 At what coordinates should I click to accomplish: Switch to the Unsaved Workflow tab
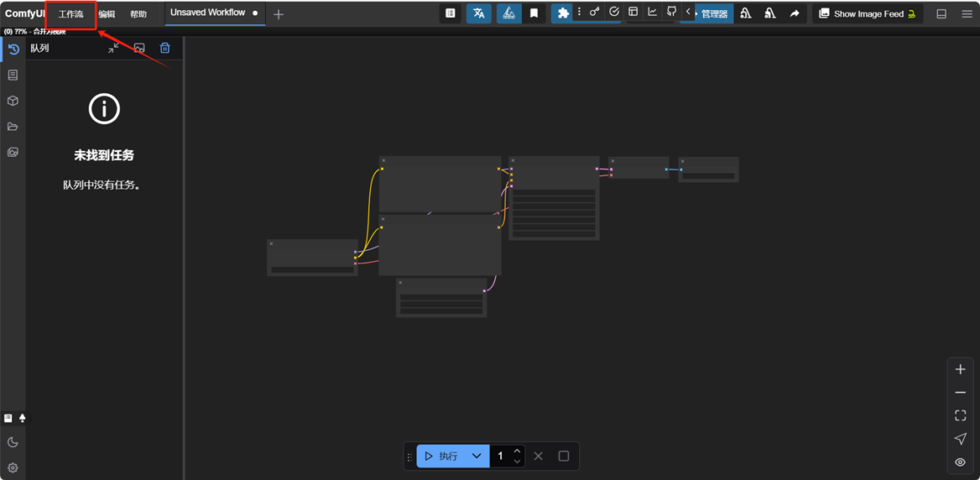(208, 13)
